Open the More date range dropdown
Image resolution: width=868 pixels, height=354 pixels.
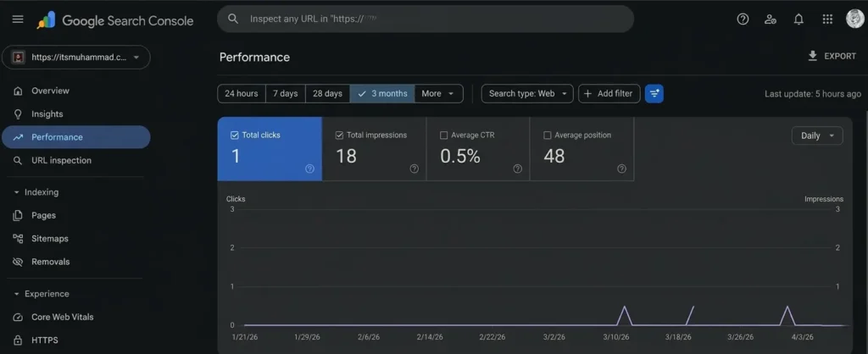click(438, 93)
